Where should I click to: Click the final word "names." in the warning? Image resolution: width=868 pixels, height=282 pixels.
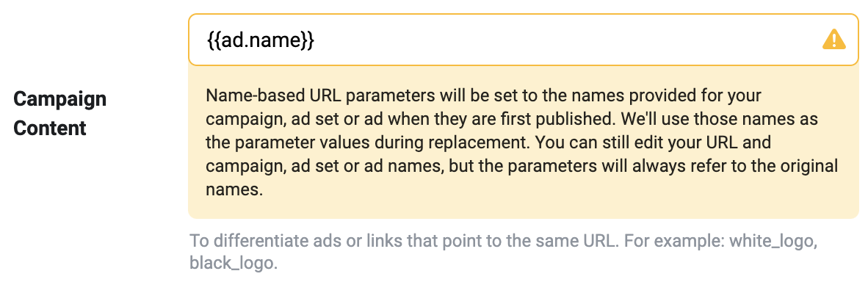233,190
